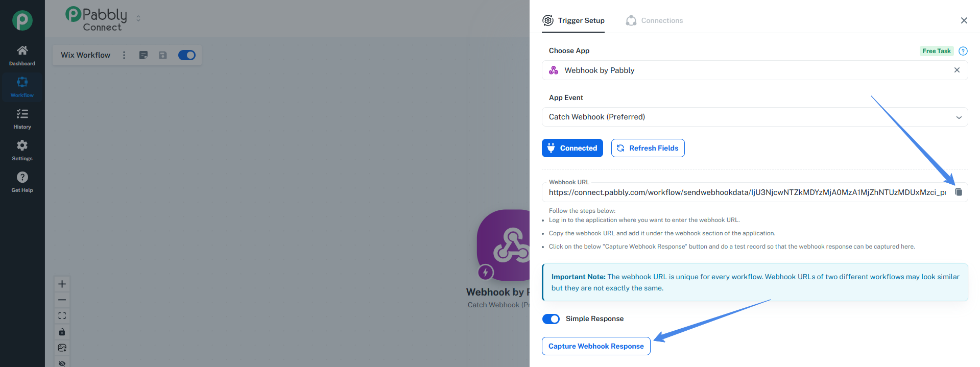Click the Get Help question mark icon

[x=22, y=177]
